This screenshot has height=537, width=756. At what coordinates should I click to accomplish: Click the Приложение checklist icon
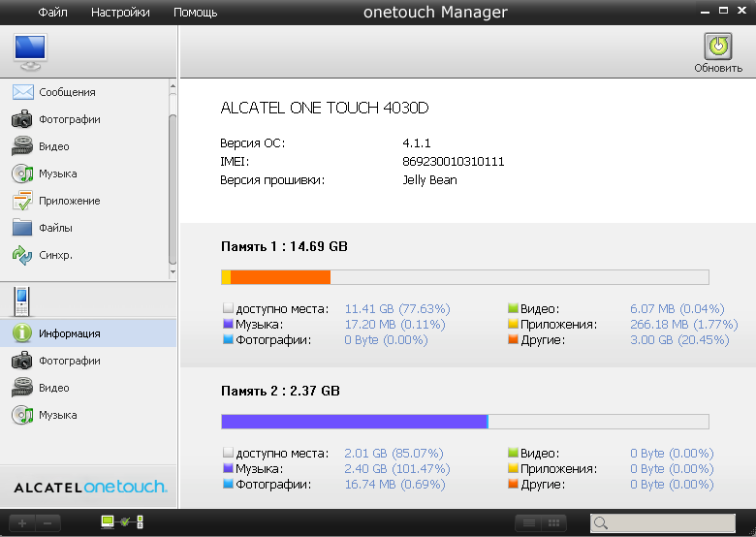(x=22, y=201)
